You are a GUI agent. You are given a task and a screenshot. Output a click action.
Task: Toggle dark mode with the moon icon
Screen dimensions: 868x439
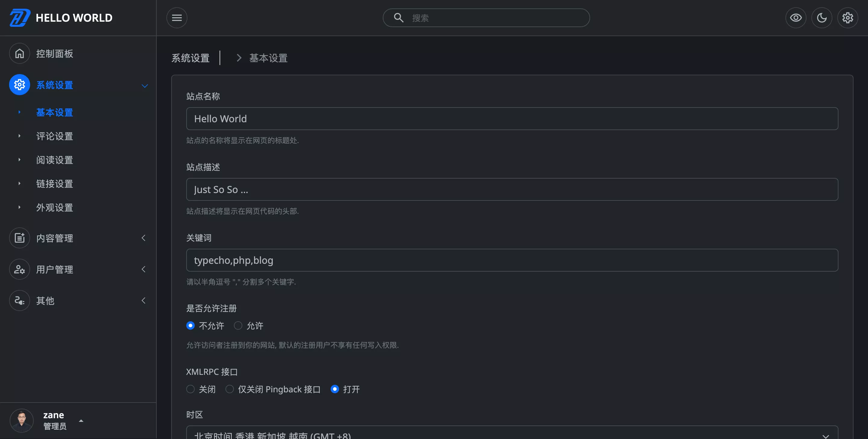[822, 17]
